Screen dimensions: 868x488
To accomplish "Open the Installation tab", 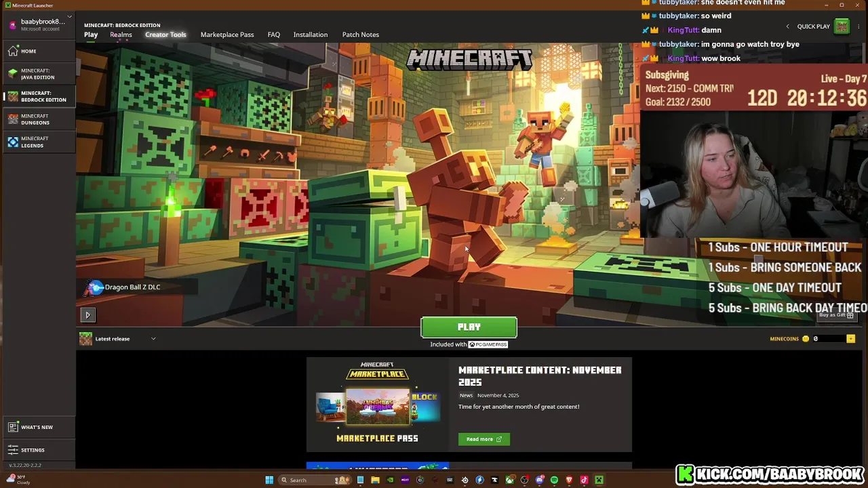I will point(311,35).
